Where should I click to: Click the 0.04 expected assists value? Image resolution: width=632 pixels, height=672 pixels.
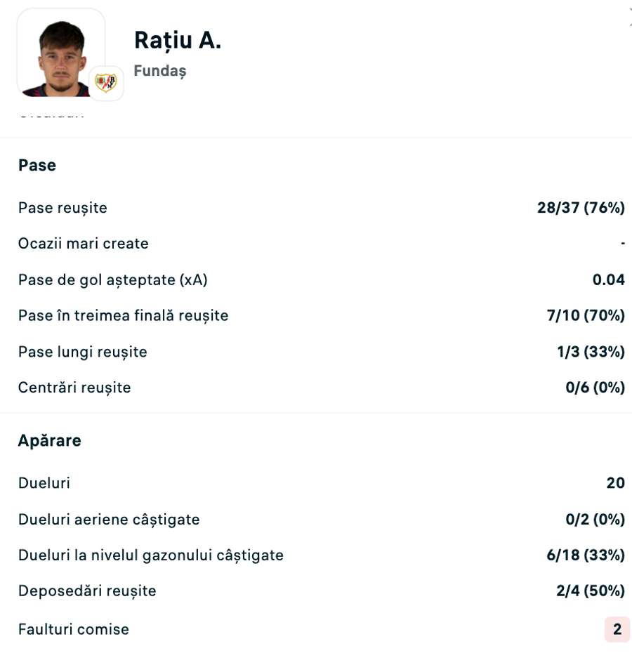click(x=608, y=279)
